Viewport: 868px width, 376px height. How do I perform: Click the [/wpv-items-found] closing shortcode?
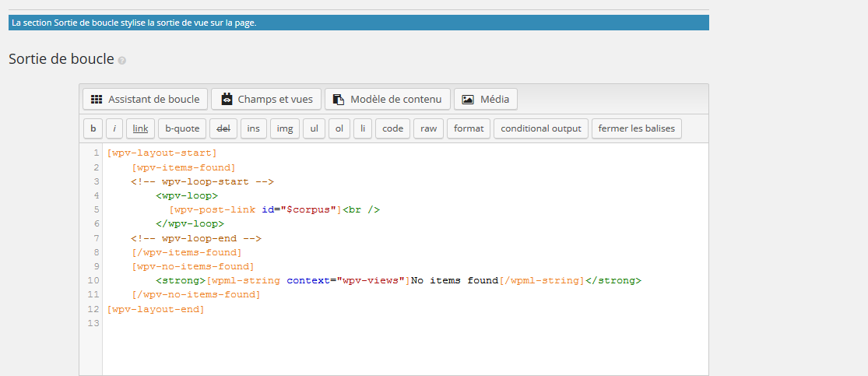point(187,252)
